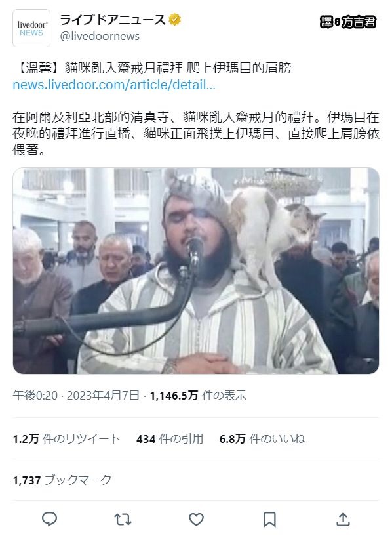Click the livedoor NEWS profile avatar
The width and height of the screenshot is (392, 538).
point(31,28)
